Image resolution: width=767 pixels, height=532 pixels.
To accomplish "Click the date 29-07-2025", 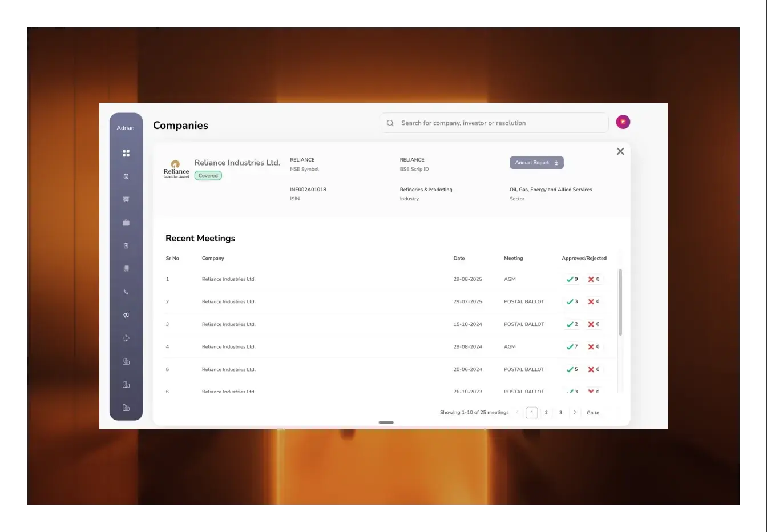I will [468, 301].
